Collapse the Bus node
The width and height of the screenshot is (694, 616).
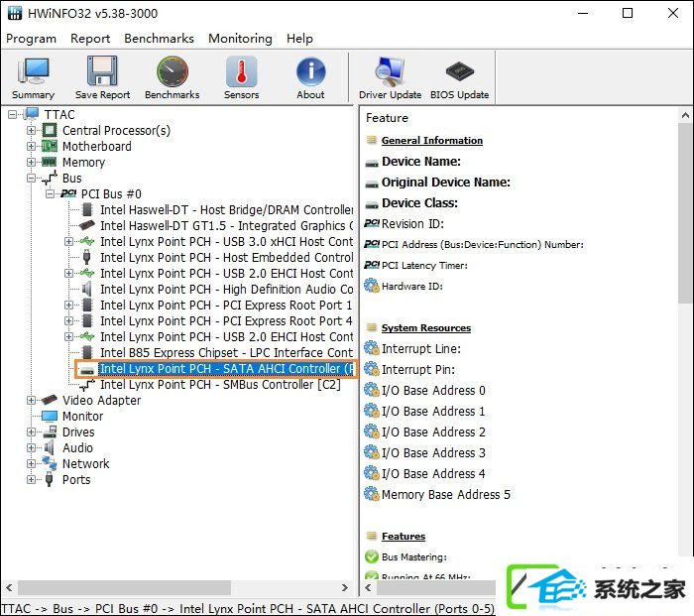click(31, 178)
